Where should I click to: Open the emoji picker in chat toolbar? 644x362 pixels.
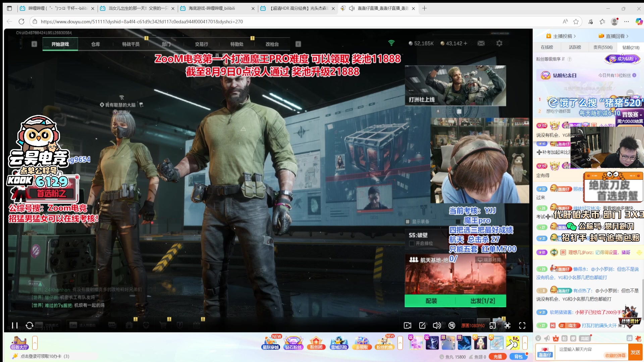pos(538,338)
